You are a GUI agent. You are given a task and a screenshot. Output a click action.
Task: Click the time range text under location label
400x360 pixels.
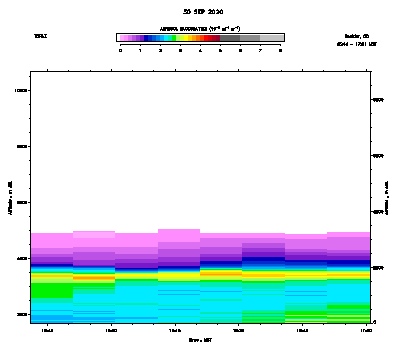click(357, 44)
